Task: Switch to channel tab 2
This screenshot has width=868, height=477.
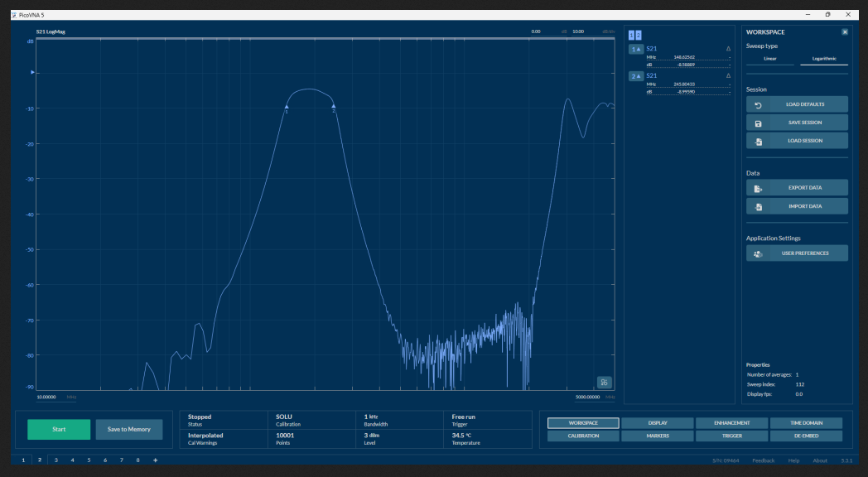Action: [x=40, y=460]
